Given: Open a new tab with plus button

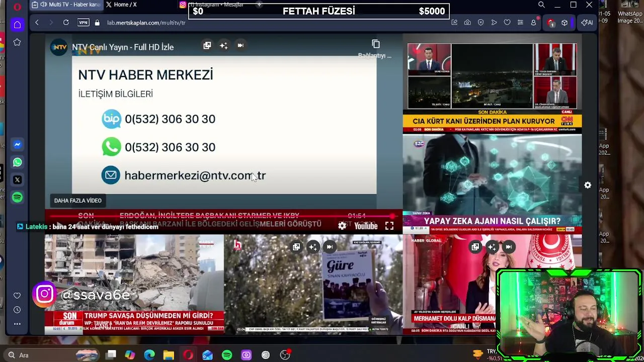Looking at the screenshot, I should (259, 5).
